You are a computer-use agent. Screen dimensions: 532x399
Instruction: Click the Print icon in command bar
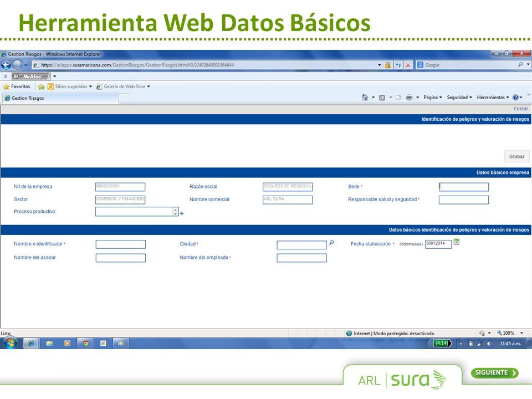coord(409,98)
